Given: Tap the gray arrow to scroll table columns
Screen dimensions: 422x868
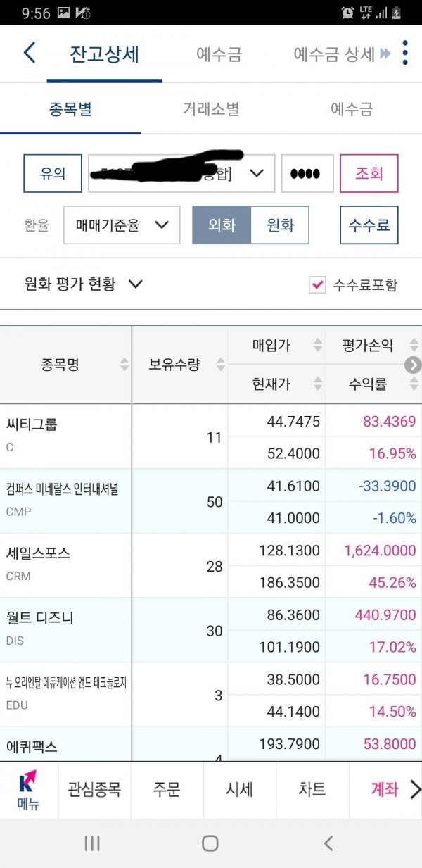Looking at the screenshot, I should point(413,365).
